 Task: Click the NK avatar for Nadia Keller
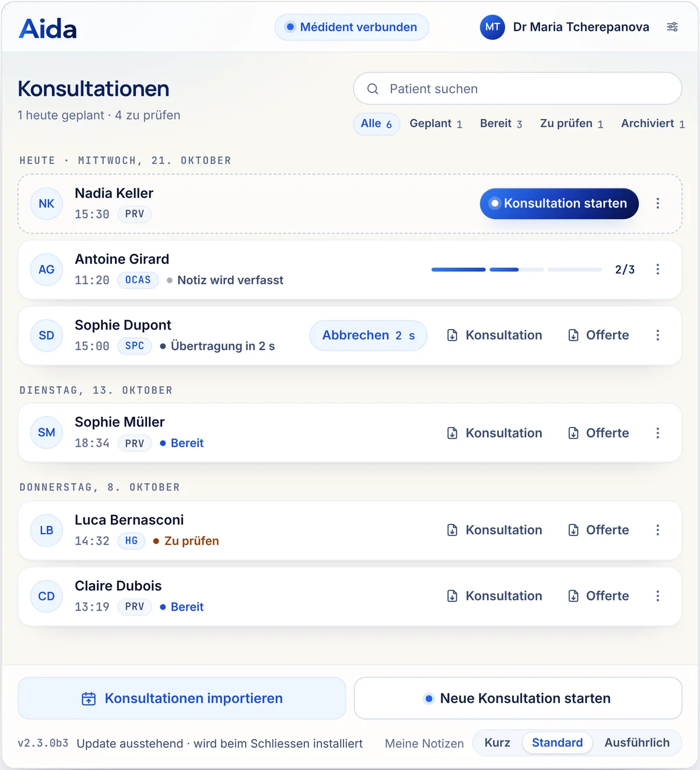point(47,204)
